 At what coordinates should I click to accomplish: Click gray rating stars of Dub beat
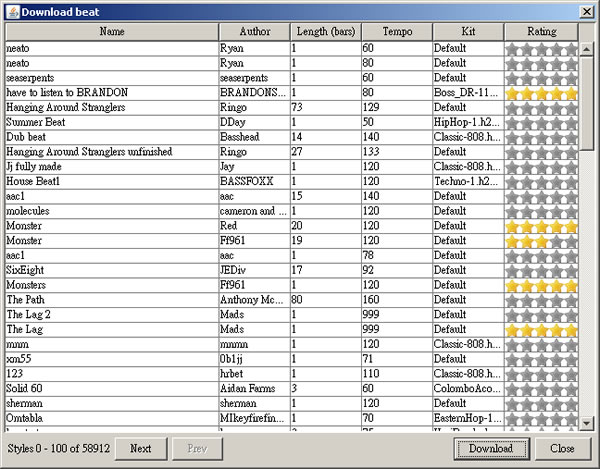tap(541, 137)
